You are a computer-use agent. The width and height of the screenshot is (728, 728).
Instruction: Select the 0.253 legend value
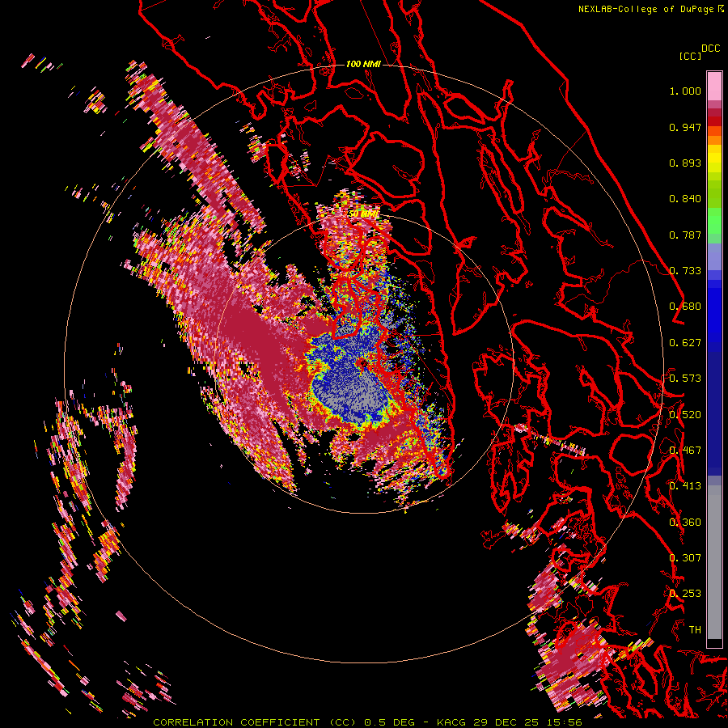(685, 594)
